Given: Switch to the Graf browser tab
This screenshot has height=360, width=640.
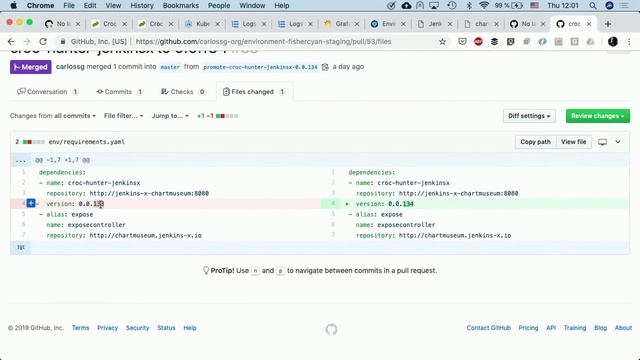Looking at the screenshot, I should (341, 24).
